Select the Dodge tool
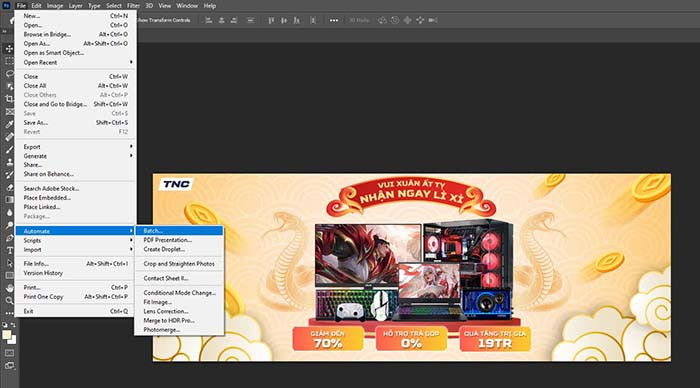Viewport: 700px width, 388px height. tap(9, 225)
